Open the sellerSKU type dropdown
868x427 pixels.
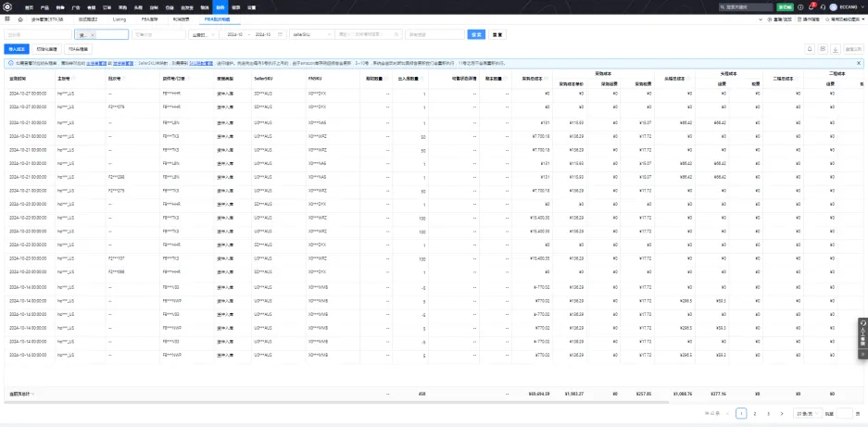pyautogui.click(x=311, y=34)
